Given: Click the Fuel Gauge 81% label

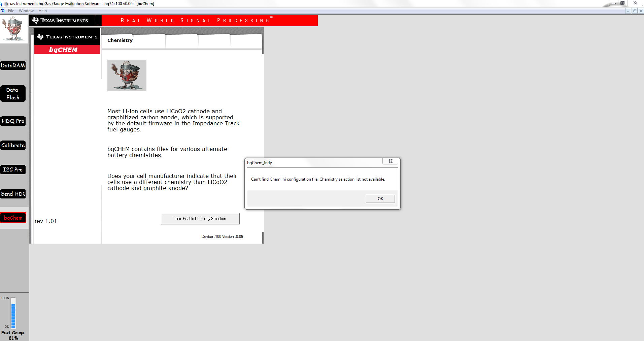Looking at the screenshot, I should [13, 335].
